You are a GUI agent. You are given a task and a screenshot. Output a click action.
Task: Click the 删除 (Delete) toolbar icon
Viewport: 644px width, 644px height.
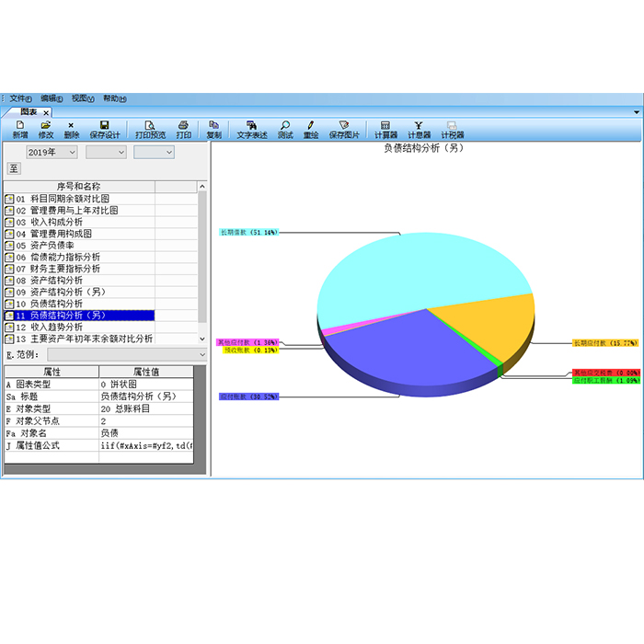[x=72, y=129]
